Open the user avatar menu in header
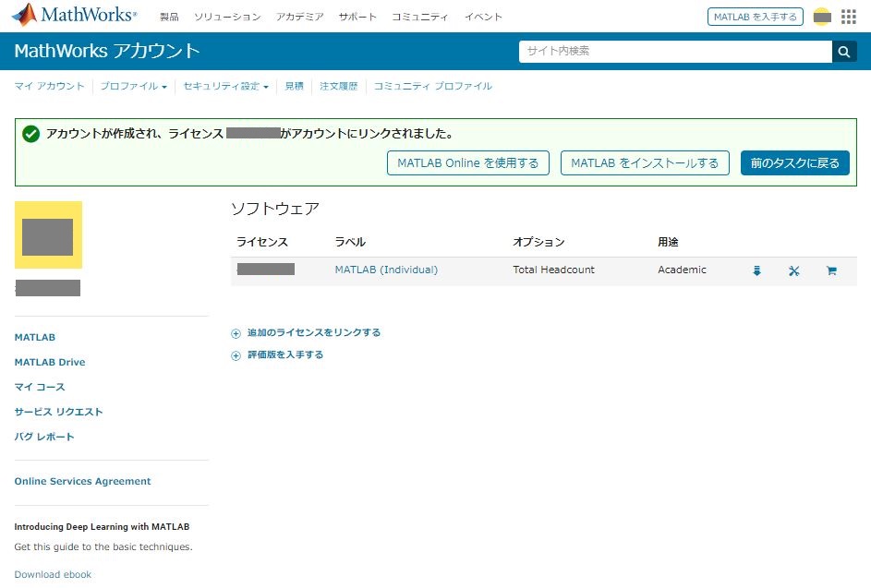 tap(822, 17)
